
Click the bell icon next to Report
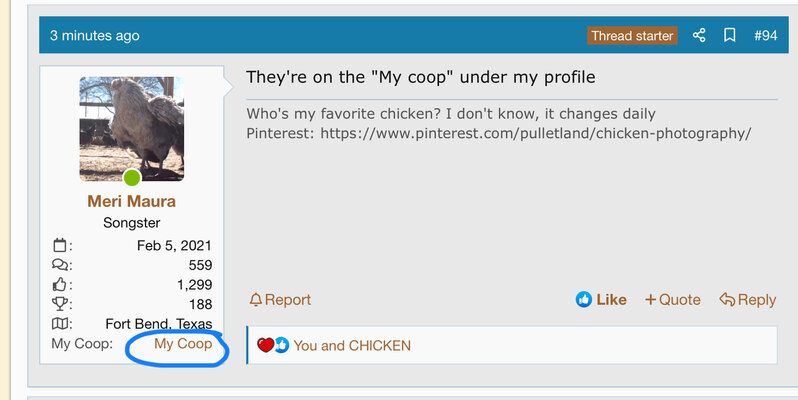(x=255, y=300)
